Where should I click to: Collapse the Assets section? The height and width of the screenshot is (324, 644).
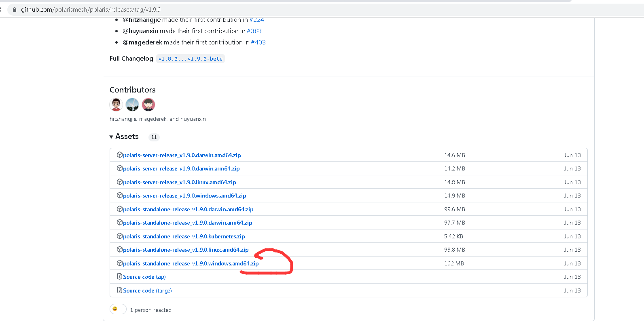click(x=124, y=137)
